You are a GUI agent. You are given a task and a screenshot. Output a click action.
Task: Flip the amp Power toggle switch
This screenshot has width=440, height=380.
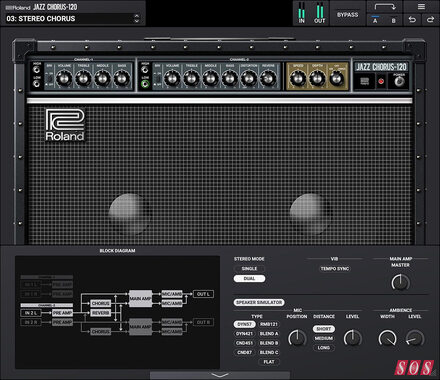tap(399, 81)
